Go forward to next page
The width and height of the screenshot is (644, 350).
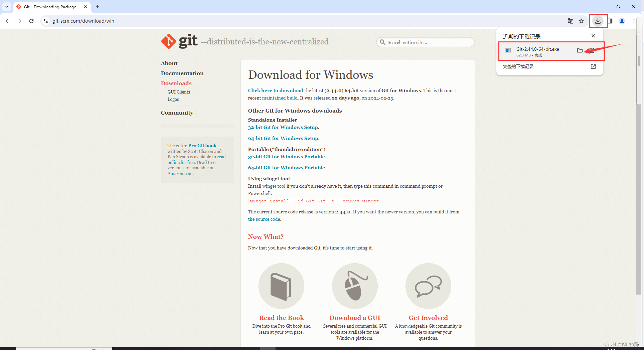tap(19, 21)
